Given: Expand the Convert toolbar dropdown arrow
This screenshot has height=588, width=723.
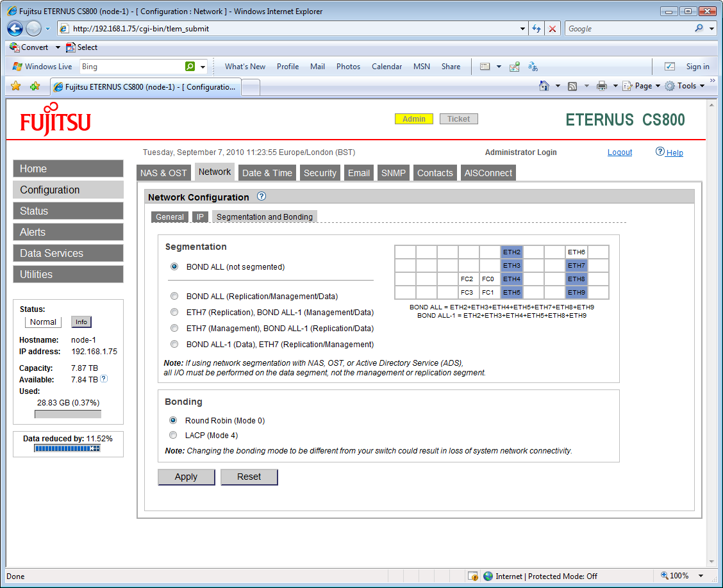Looking at the screenshot, I should coord(58,47).
